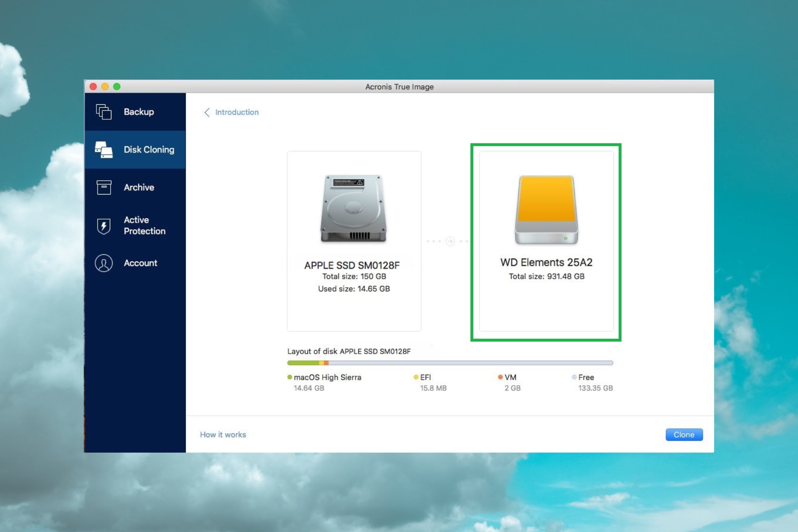Choose the WD Elements 25A2 name

point(546,262)
